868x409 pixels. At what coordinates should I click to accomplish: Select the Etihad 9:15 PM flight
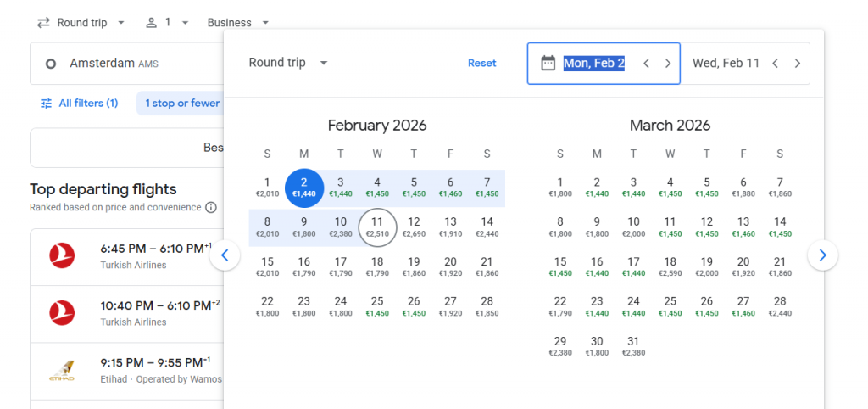127,372
